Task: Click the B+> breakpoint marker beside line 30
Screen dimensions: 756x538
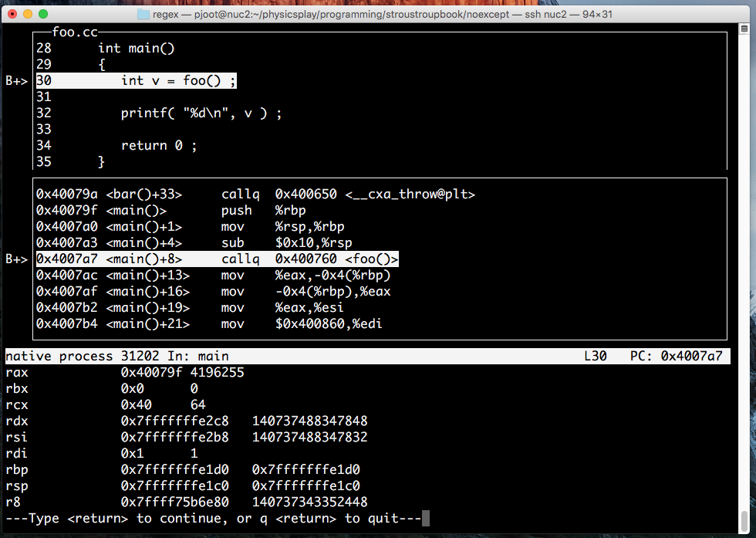Action: tap(17, 81)
